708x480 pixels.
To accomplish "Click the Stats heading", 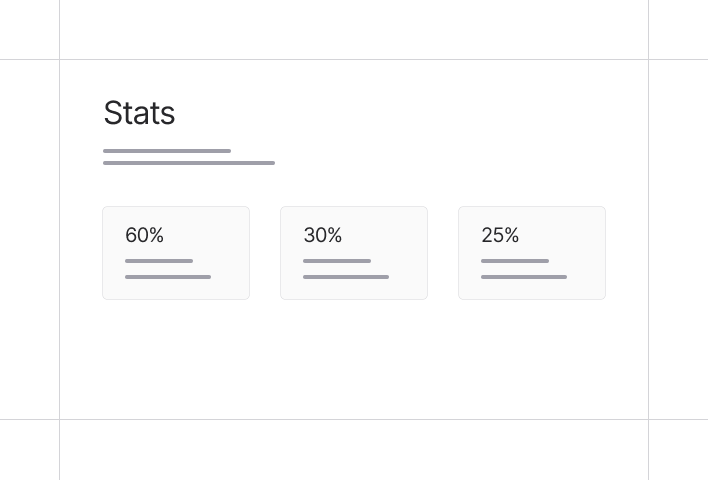I will click(x=139, y=113).
